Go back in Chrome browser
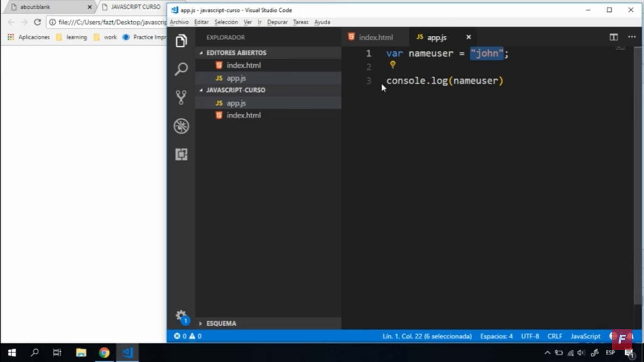 click(x=11, y=22)
